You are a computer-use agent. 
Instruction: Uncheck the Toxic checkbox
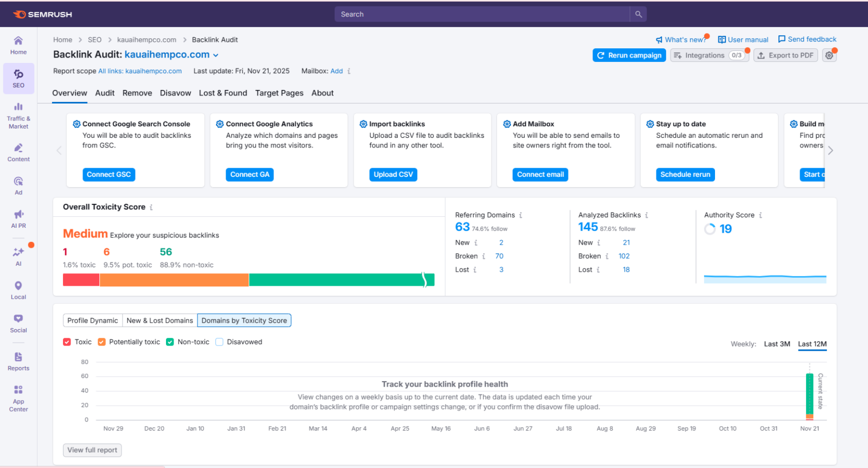click(67, 342)
